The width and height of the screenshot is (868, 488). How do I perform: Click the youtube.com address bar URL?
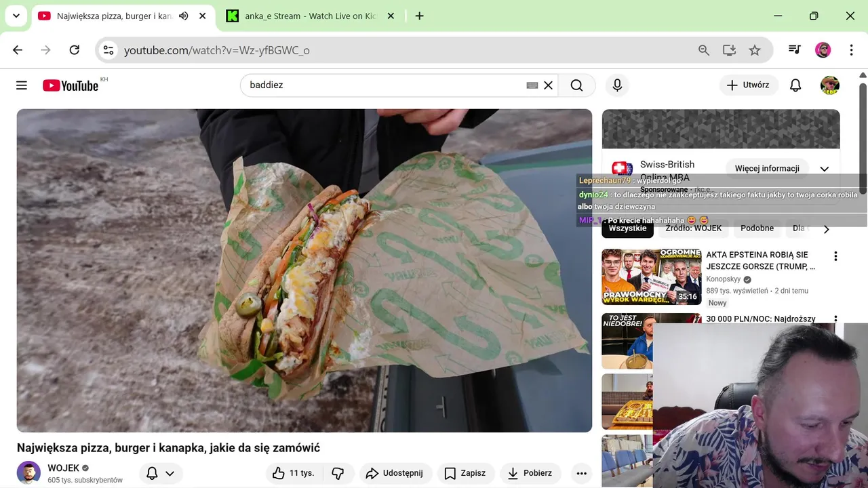pyautogui.click(x=217, y=50)
